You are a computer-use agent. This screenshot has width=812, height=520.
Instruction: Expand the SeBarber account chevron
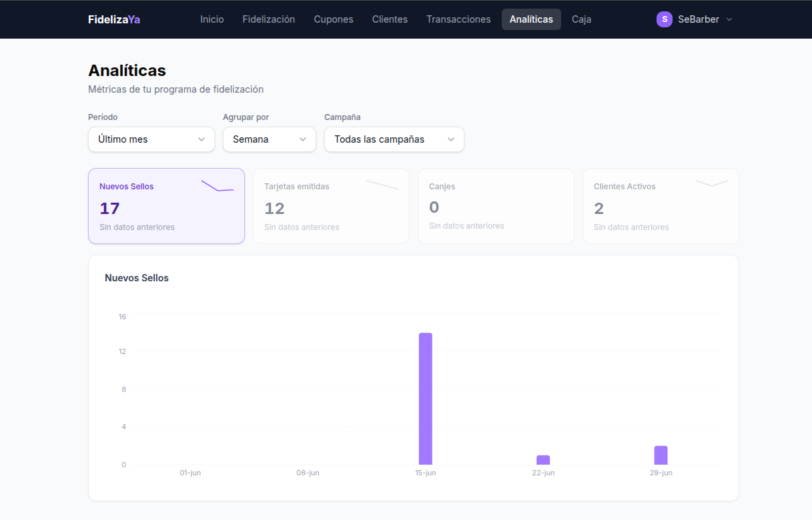[x=729, y=19]
